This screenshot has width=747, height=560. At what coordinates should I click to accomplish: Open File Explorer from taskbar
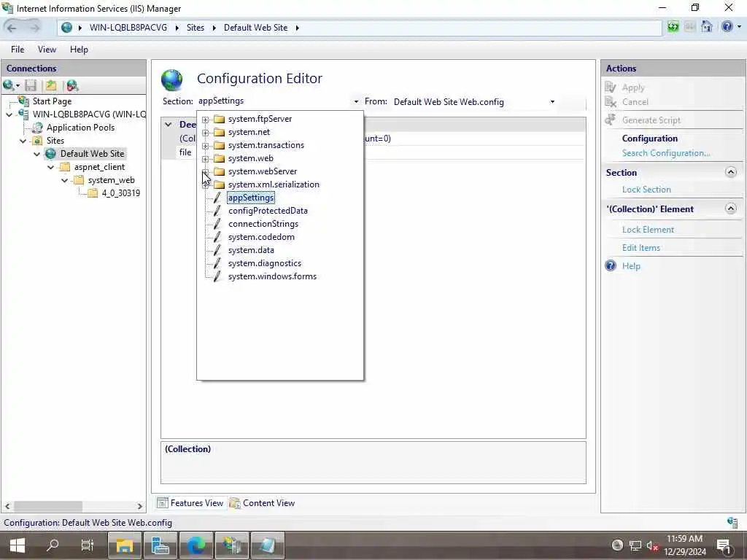click(124, 545)
